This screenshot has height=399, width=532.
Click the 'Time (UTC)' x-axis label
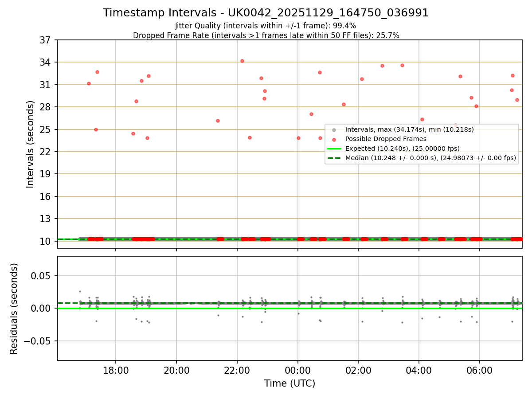pyautogui.click(x=289, y=383)
